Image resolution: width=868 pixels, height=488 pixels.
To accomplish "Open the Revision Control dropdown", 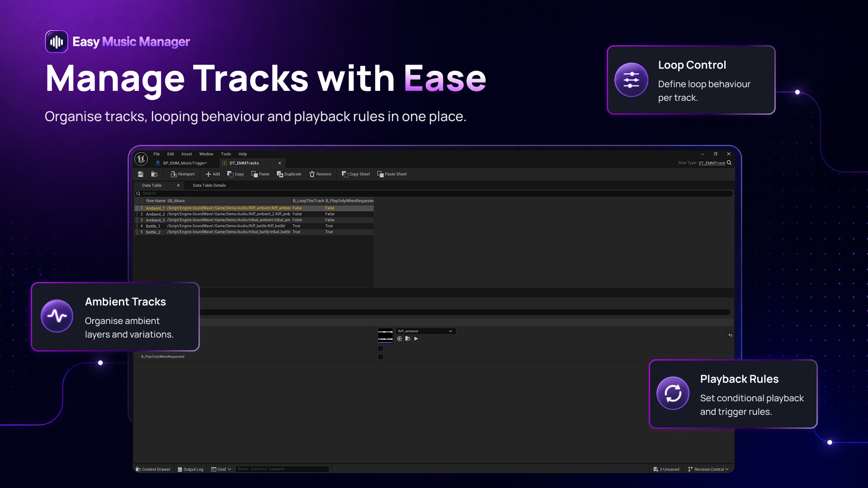I will point(708,469).
